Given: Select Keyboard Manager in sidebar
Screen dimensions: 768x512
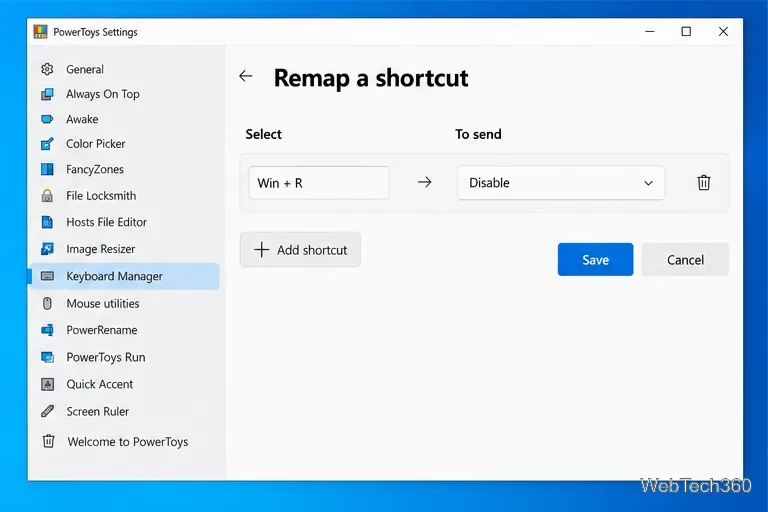Looking at the screenshot, I should (x=125, y=276).
